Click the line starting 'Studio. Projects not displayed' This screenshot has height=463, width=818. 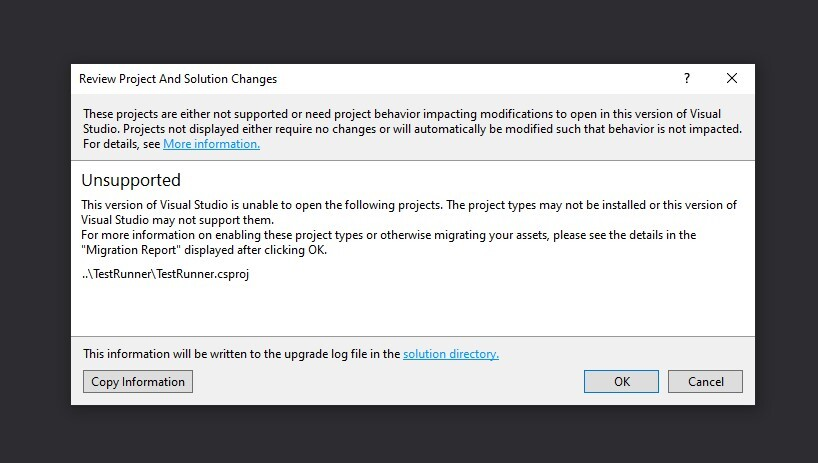[412, 129]
